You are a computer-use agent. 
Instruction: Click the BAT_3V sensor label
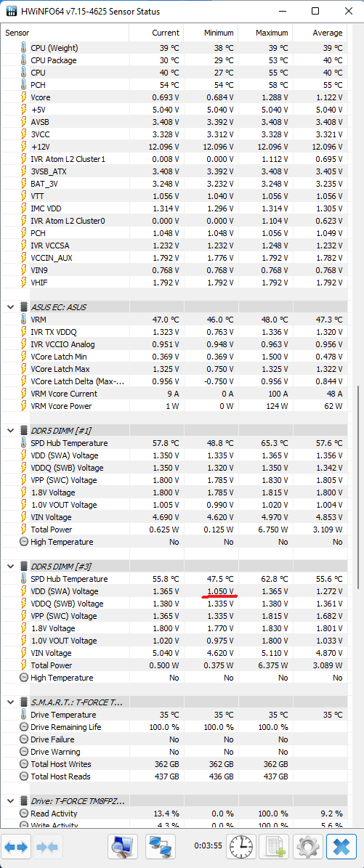[x=44, y=184]
